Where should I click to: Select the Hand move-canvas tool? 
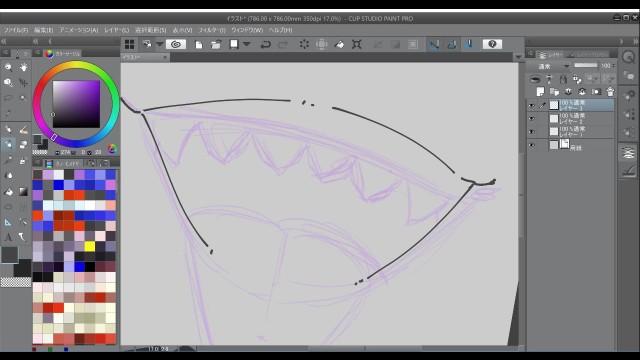pyautogui.click(x=24, y=67)
